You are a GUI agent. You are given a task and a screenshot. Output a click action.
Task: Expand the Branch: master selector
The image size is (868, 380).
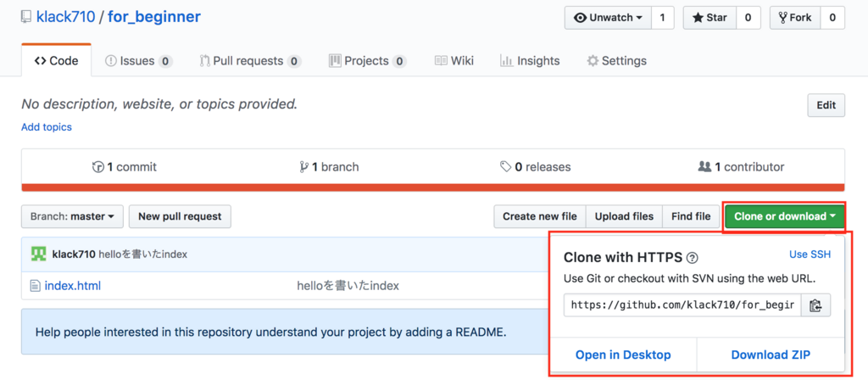coord(72,216)
